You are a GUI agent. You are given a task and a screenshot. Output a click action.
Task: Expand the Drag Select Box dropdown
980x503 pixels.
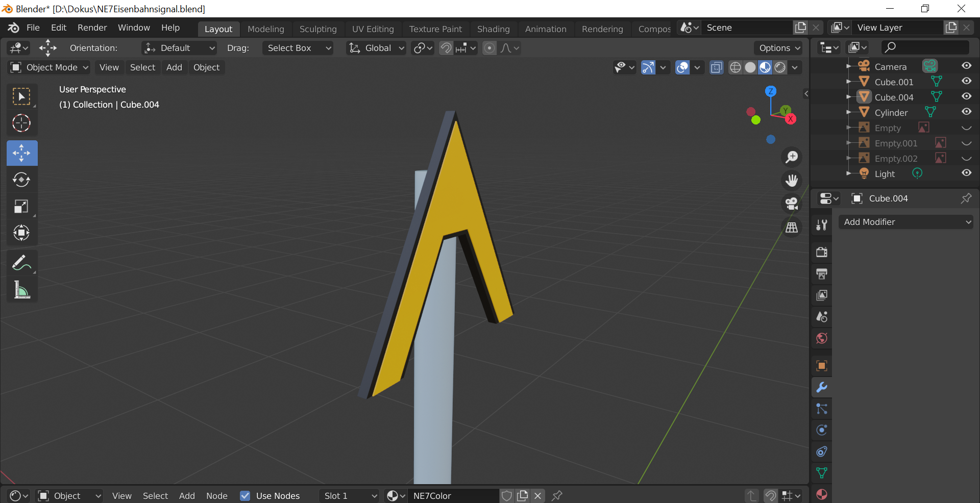pyautogui.click(x=298, y=48)
